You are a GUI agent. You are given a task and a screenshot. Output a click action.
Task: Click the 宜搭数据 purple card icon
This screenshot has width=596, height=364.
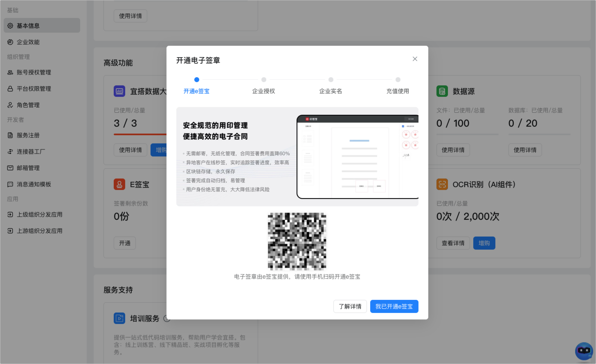(x=119, y=91)
